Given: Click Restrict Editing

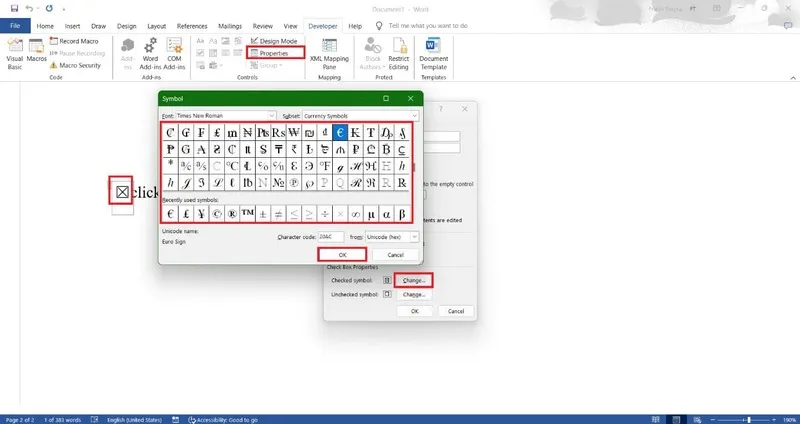Looking at the screenshot, I should (398, 54).
